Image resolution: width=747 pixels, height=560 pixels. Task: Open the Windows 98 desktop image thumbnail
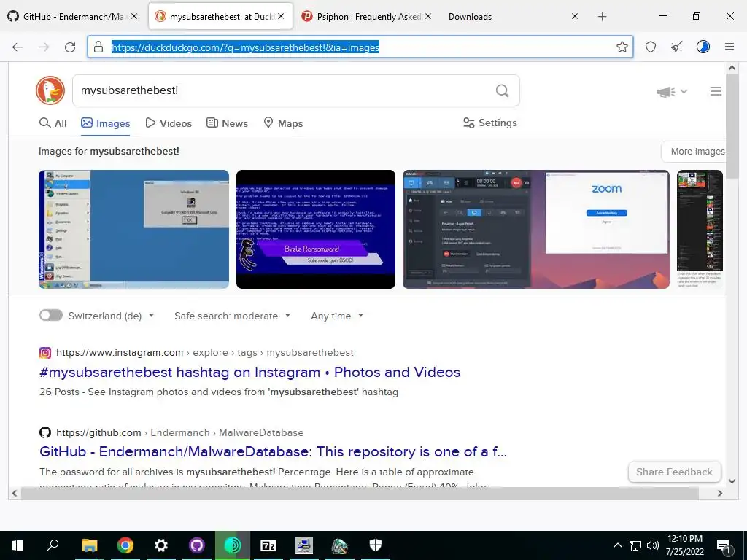(x=134, y=229)
